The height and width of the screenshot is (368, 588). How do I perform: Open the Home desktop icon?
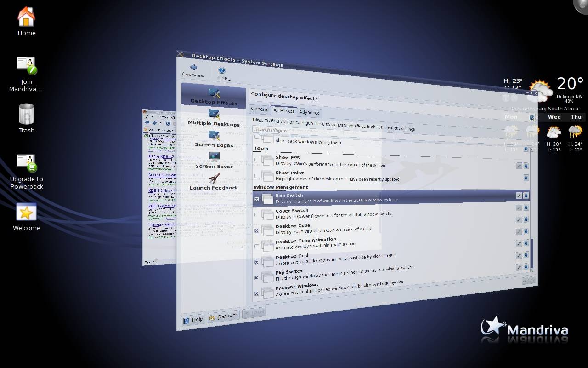coord(26,21)
